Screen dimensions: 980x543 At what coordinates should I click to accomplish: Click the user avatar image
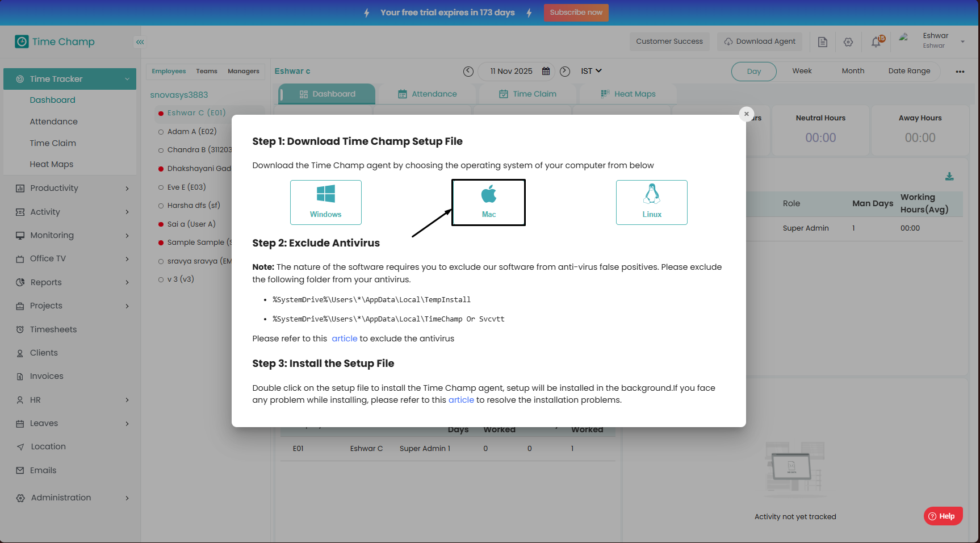[x=903, y=37]
